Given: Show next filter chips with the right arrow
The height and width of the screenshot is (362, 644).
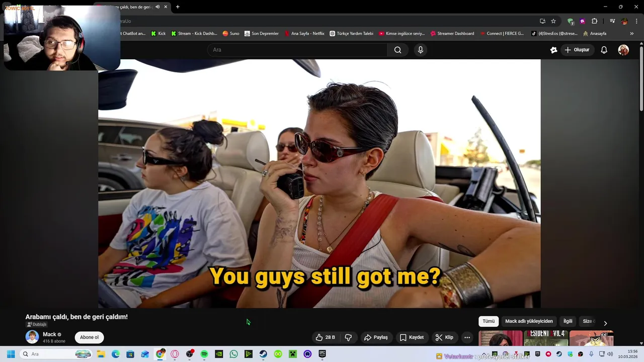Looking at the screenshot, I should pos(605,323).
